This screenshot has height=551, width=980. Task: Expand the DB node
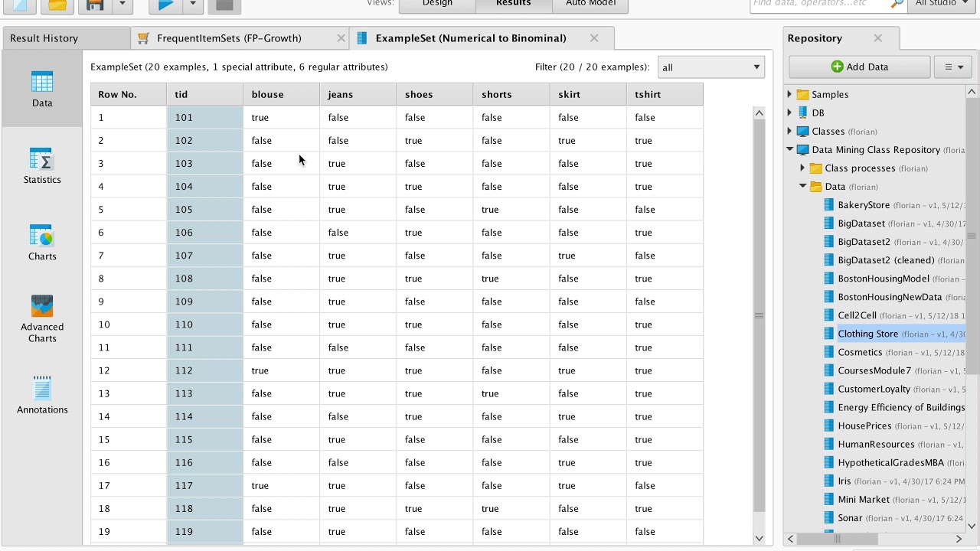(789, 113)
